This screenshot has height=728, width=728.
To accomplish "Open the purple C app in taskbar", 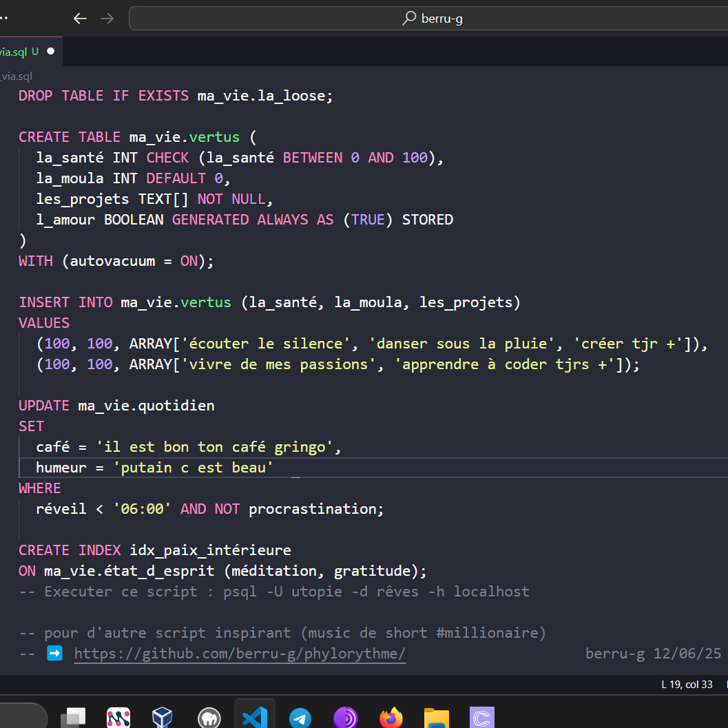I will point(482,718).
